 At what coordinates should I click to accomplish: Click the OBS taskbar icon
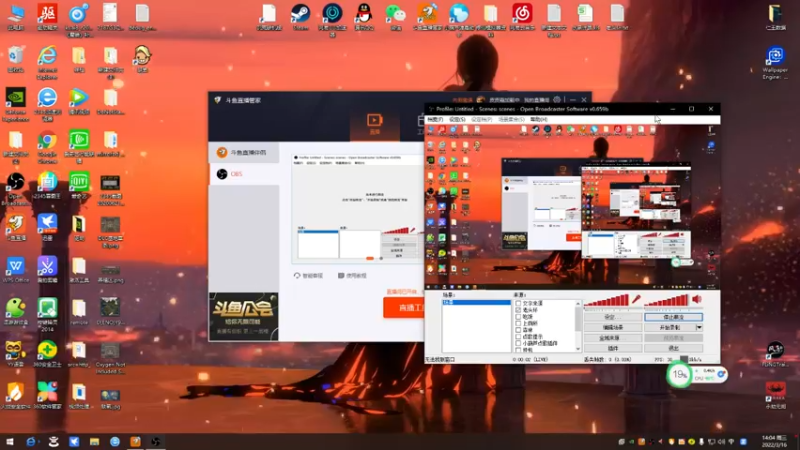(156, 442)
